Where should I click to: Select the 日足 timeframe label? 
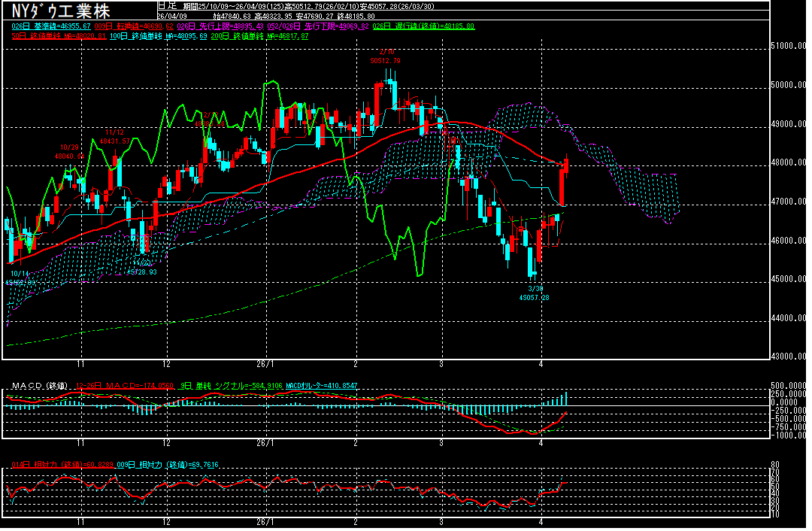click(167, 5)
